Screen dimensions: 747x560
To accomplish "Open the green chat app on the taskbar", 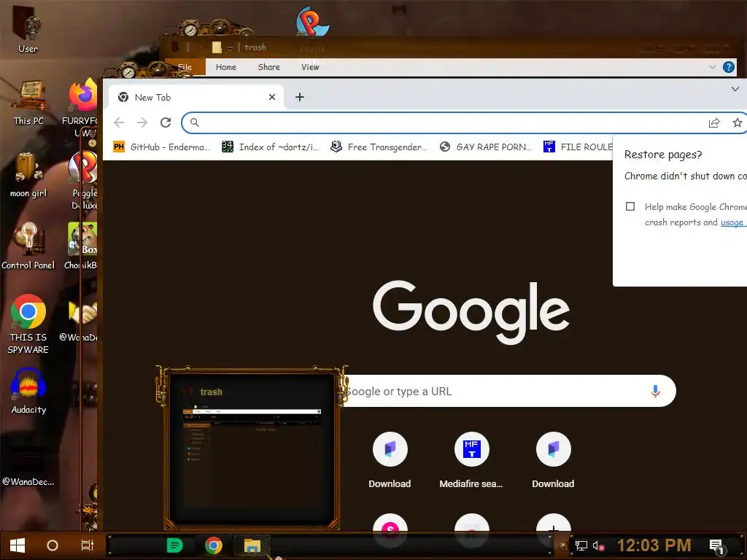I will 175,545.
